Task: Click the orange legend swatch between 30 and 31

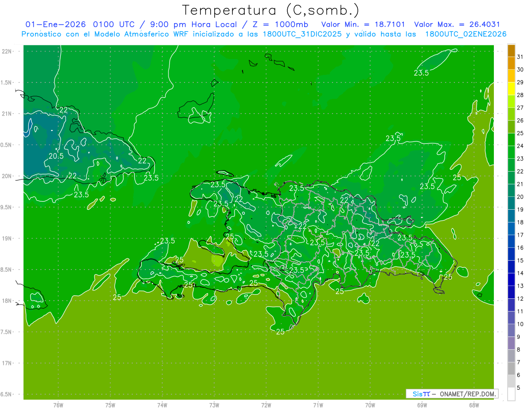Action: coord(511,63)
